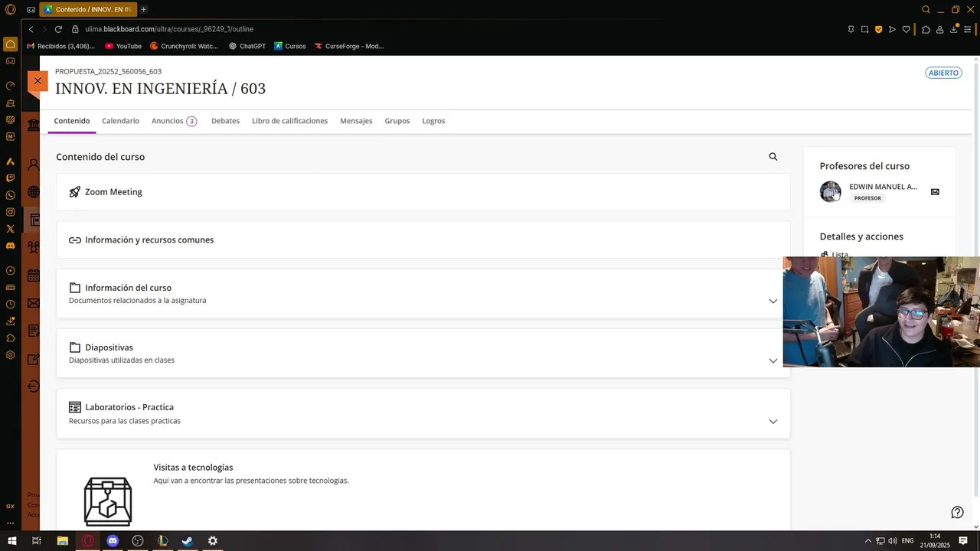Add page to bookmarks with heart icon
Screen dimensions: 980x551
pos(906,29)
